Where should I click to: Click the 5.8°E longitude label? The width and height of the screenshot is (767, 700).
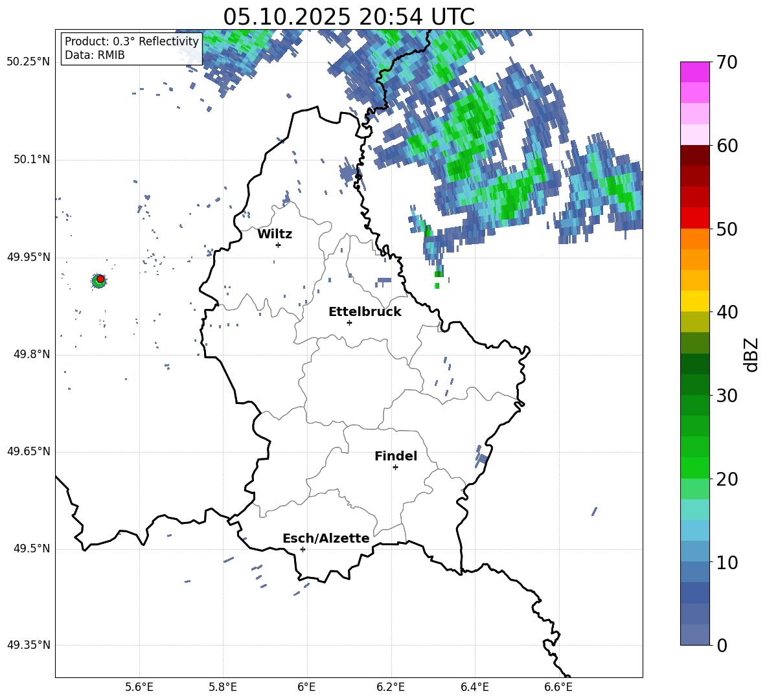tap(223, 687)
